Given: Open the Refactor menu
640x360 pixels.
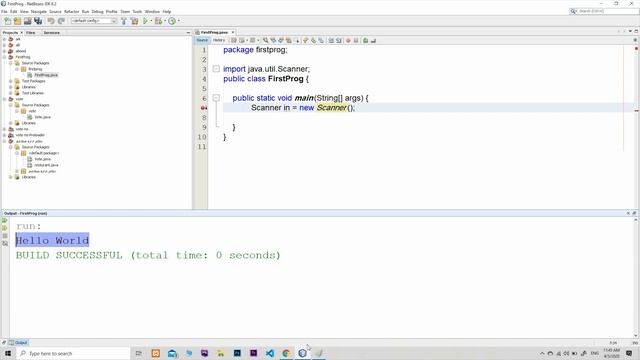Looking at the screenshot, I should (x=71, y=12).
